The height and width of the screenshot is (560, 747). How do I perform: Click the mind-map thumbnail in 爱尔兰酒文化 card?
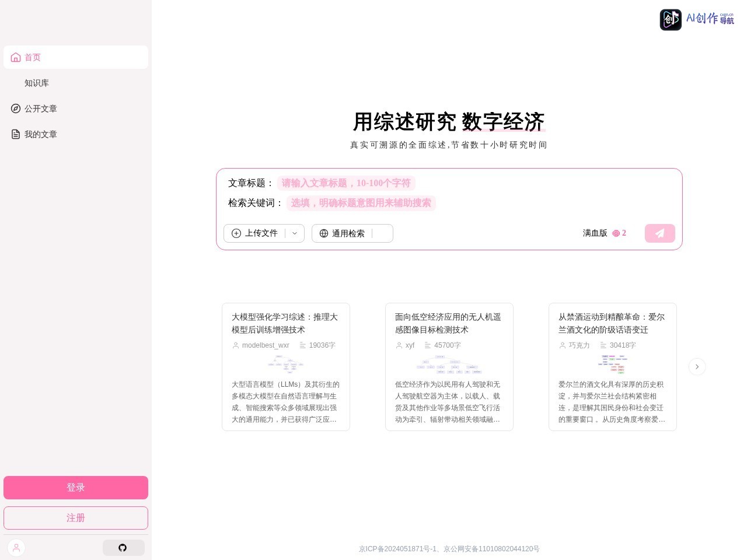click(x=613, y=364)
